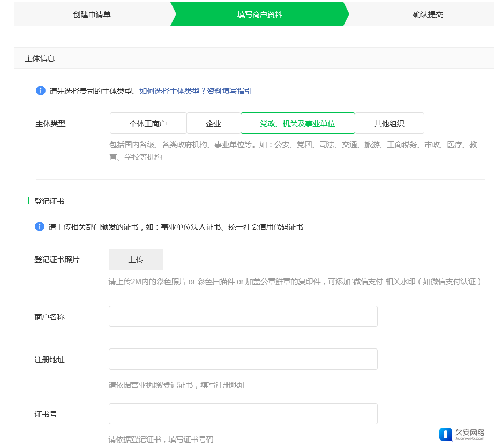This screenshot has width=494, height=448.
Task: Click the 证书号 input field
Action: coord(243,414)
